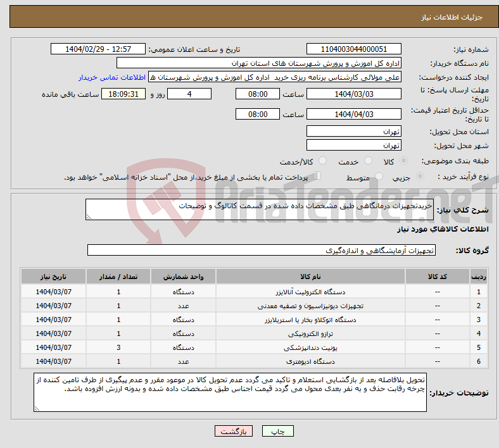This screenshot has width=499, height=448.
Task: Click the buyer organization name field
Action: point(259,63)
